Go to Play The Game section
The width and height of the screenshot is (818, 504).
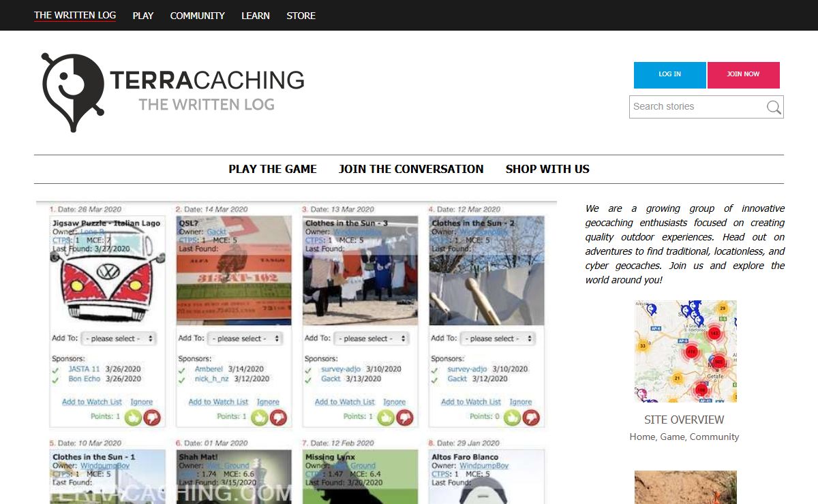tap(273, 169)
